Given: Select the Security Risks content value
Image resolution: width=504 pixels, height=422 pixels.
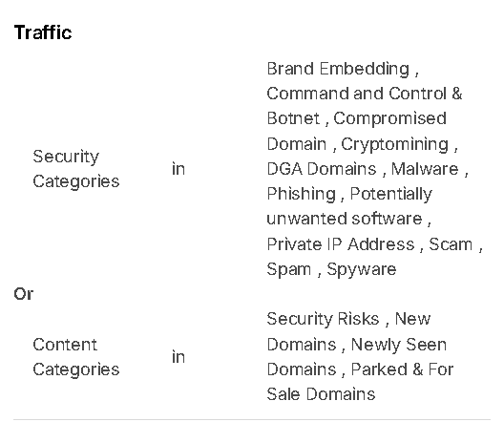Looking at the screenshot, I should click(x=323, y=319).
